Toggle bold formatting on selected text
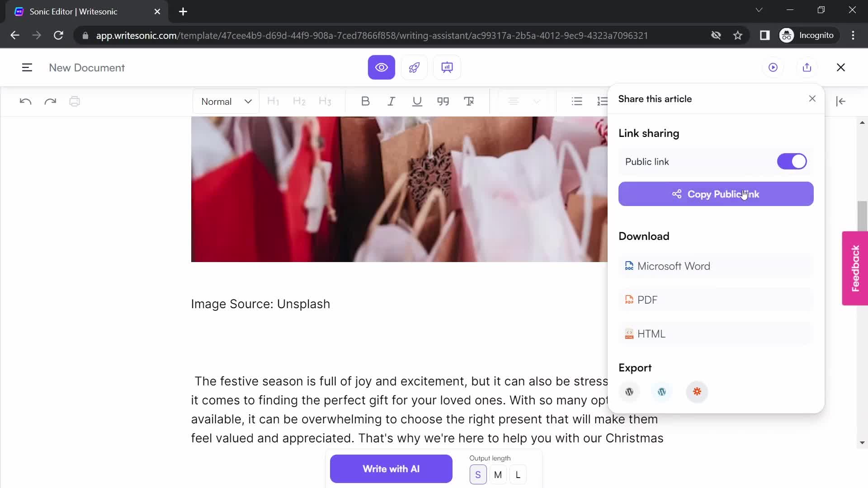 click(365, 101)
